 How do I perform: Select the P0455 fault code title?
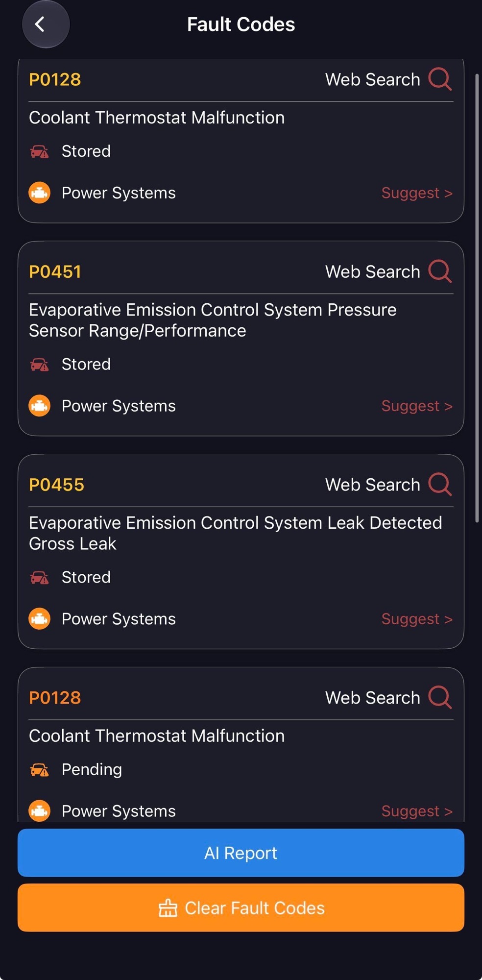point(56,485)
